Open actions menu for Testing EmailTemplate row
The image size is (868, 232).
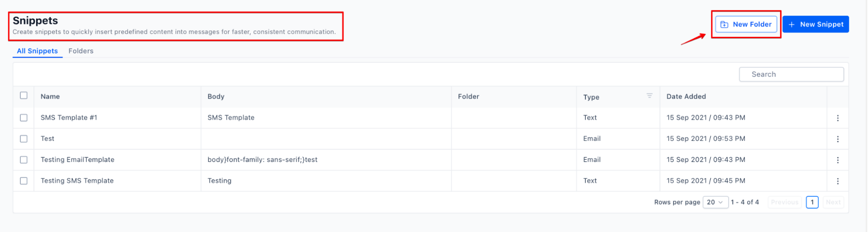[838, 160]
